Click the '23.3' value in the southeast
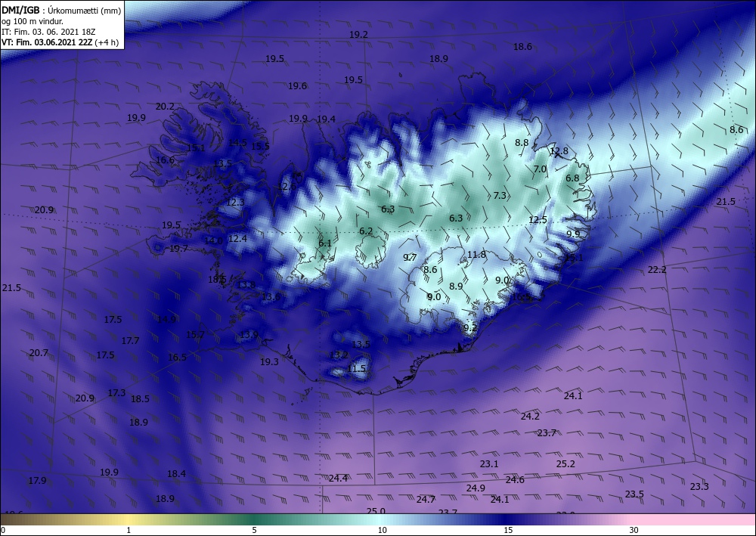 699,487
